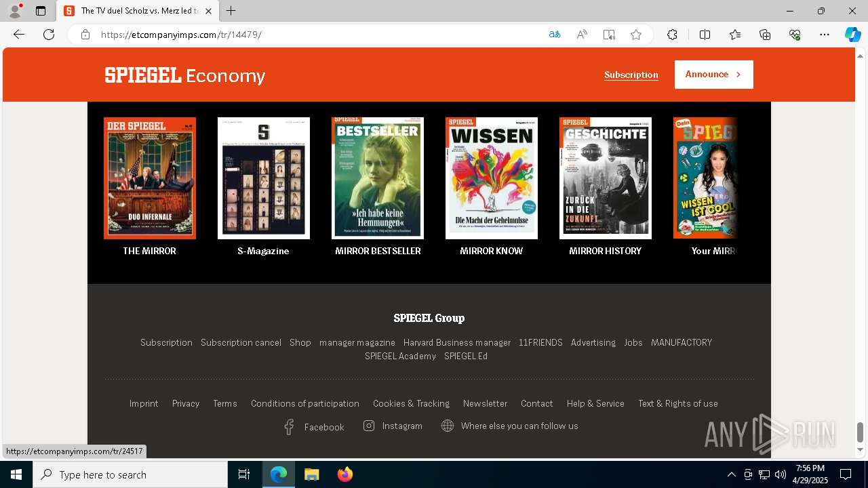Click the browser Back arrow

(x=19, y=35)
